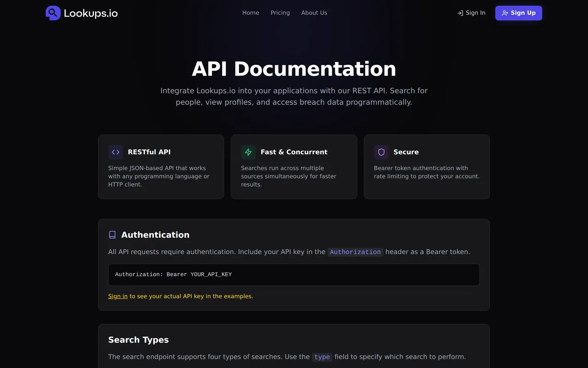The image size is (588, 368).
Task: Click the 'Search Types' section heading
Action: pyautogui.click(x=138, y=340)
